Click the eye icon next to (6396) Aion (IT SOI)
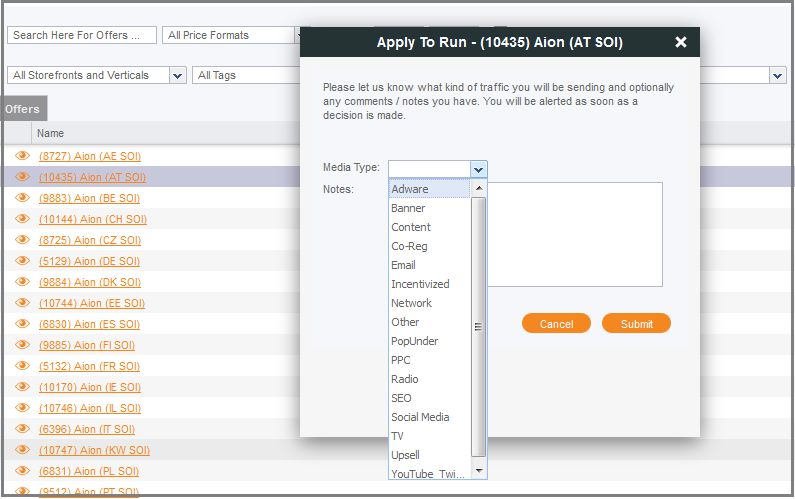The height and width of the screenshot is (499, 795). [22, 429]
